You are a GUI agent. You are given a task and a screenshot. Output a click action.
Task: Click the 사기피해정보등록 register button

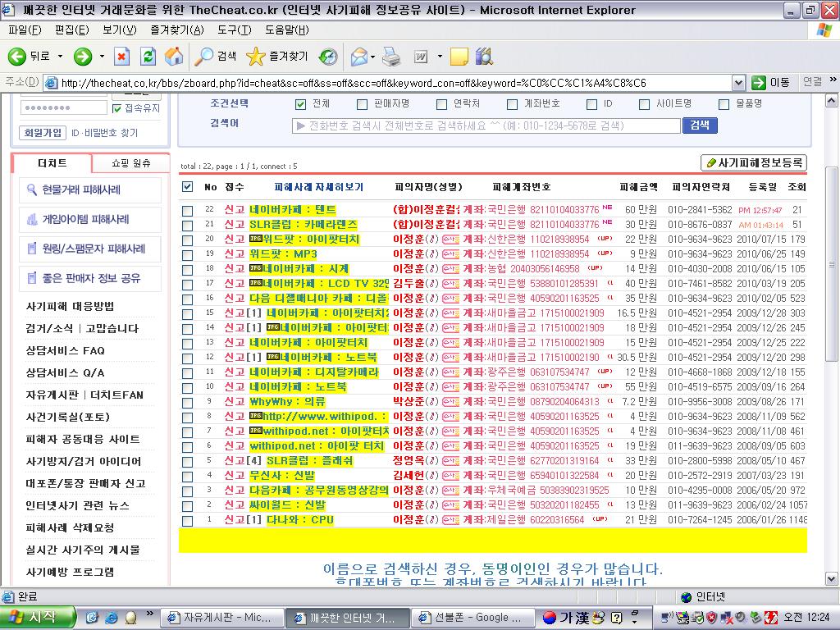pos(754,163)
